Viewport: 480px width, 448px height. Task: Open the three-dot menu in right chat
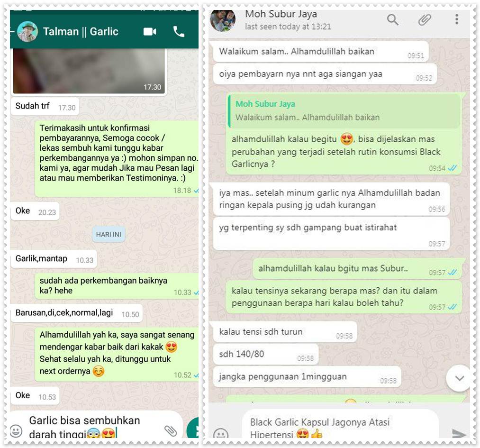457,19
